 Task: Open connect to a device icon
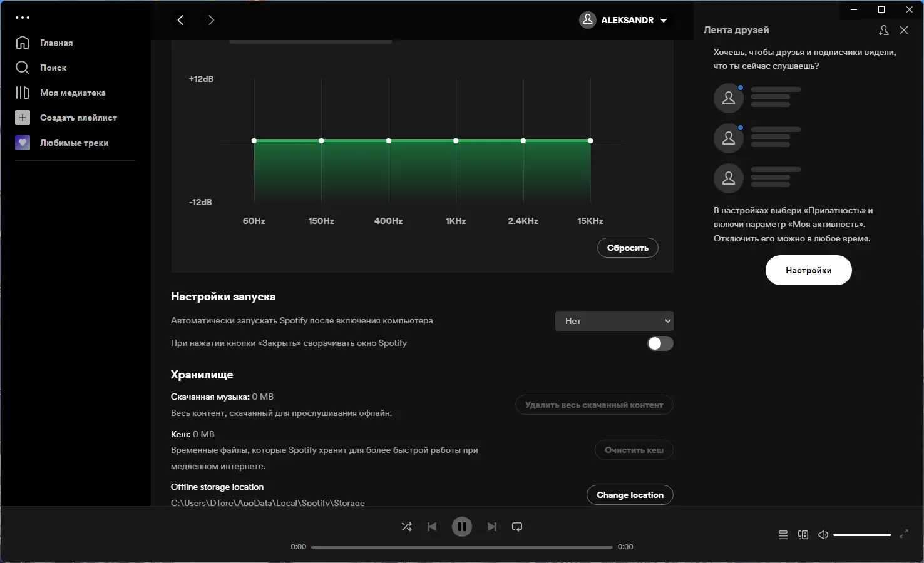click(x=803, y=535)
